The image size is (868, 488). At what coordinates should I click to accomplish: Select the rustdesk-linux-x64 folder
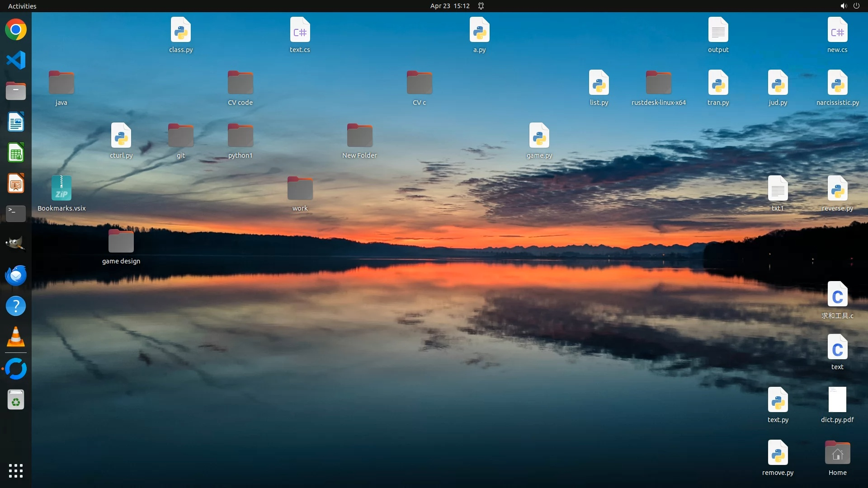click(658, 83)
